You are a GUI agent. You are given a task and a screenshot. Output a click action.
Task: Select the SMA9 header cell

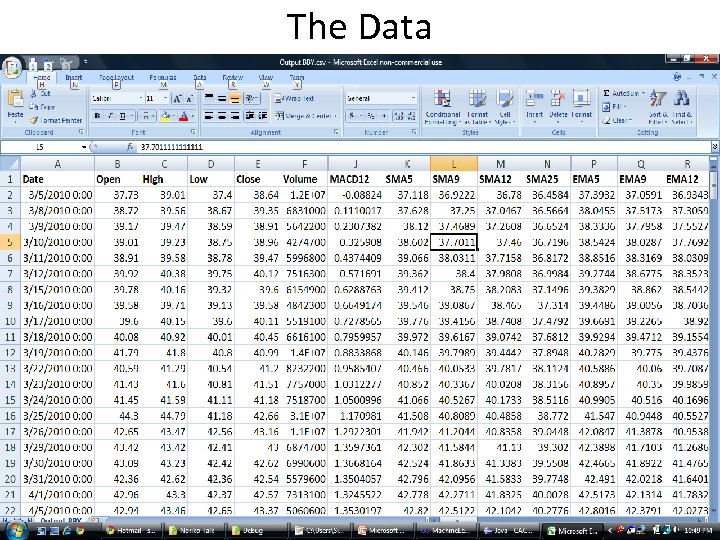(x=454, y=179)
